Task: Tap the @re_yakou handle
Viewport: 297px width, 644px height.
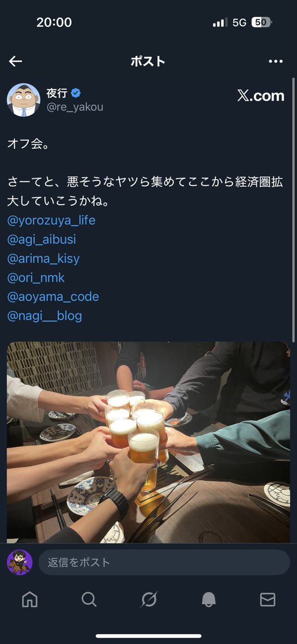Action: (x=75, y=107)
